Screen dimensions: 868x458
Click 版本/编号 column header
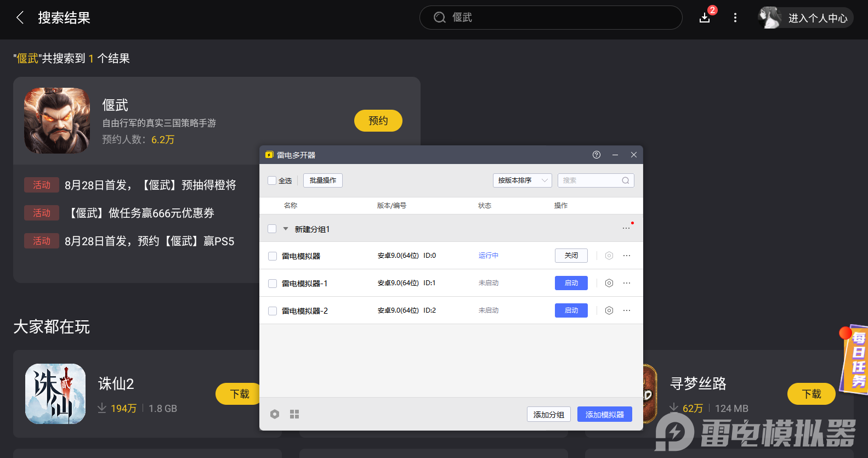[392, 206]
